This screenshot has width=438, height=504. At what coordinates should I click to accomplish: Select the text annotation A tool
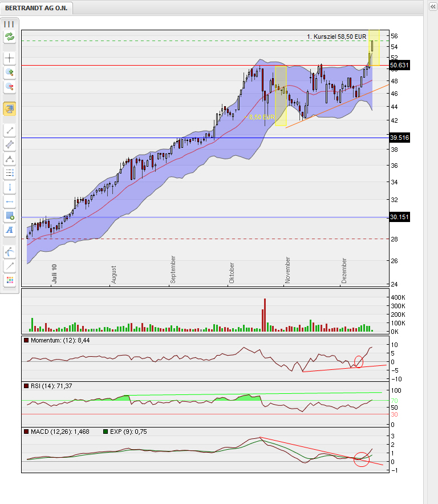click(x=10, y=230)
